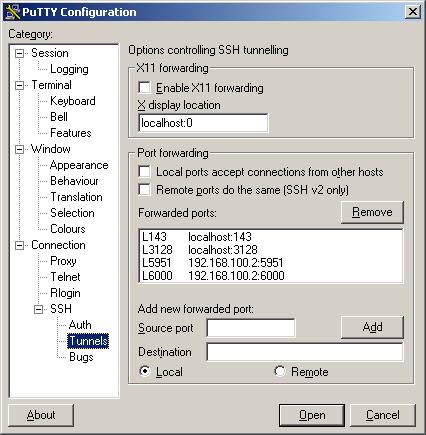Open the Selection category
This screenshot has width=426, height=435.
72,213
